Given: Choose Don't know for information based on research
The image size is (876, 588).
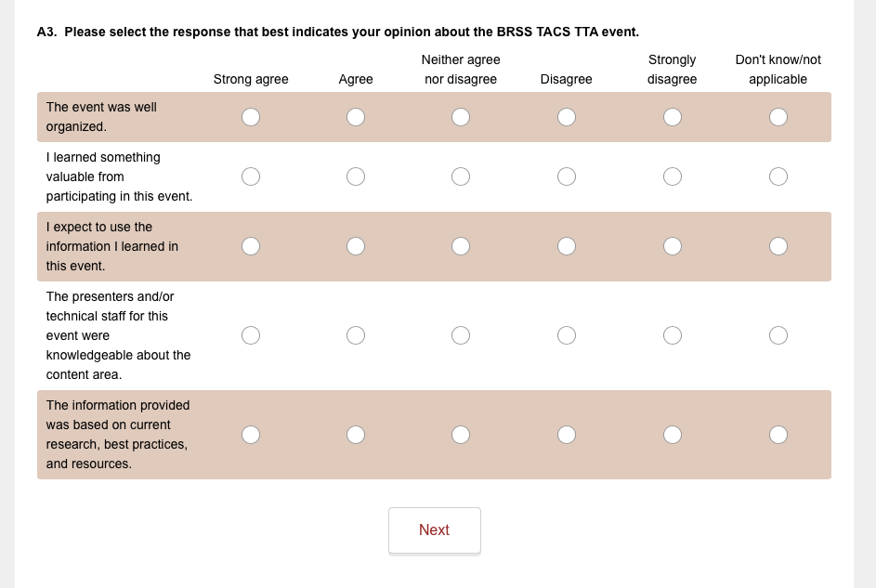Looking at the screenshot, I should coord(778,435).
